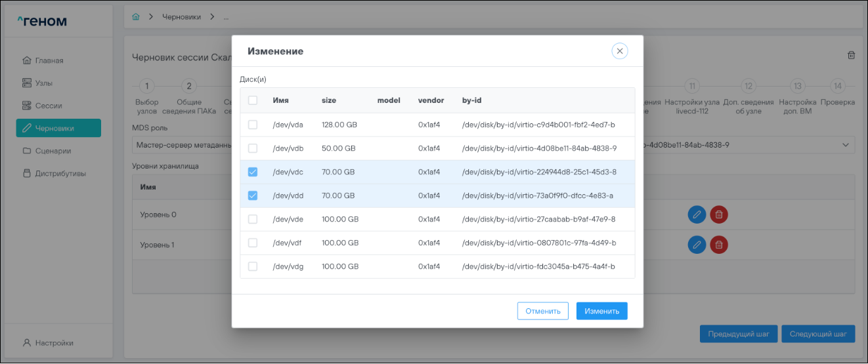This screenshot has height=364, width=868.
Task: Click the red trash icon for Уровень 1
Action: tap(719, 245)
